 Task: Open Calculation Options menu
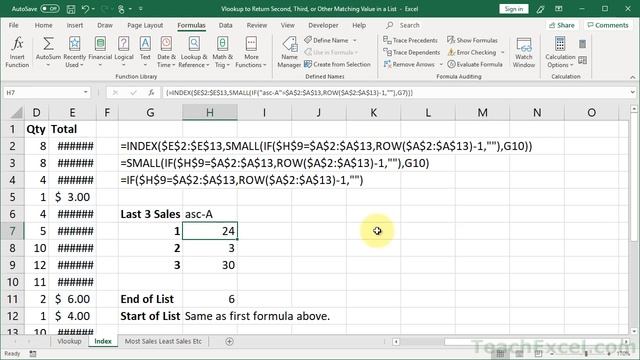click(x=560, y=52)
